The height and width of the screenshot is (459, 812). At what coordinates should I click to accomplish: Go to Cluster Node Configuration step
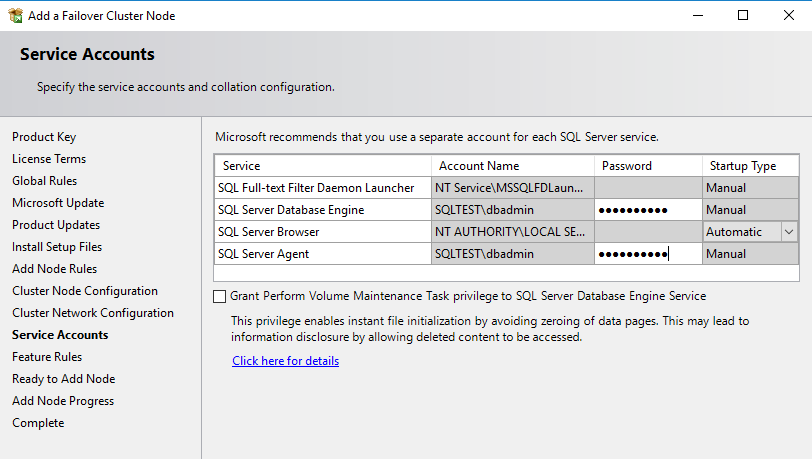[x=85, y=291]
